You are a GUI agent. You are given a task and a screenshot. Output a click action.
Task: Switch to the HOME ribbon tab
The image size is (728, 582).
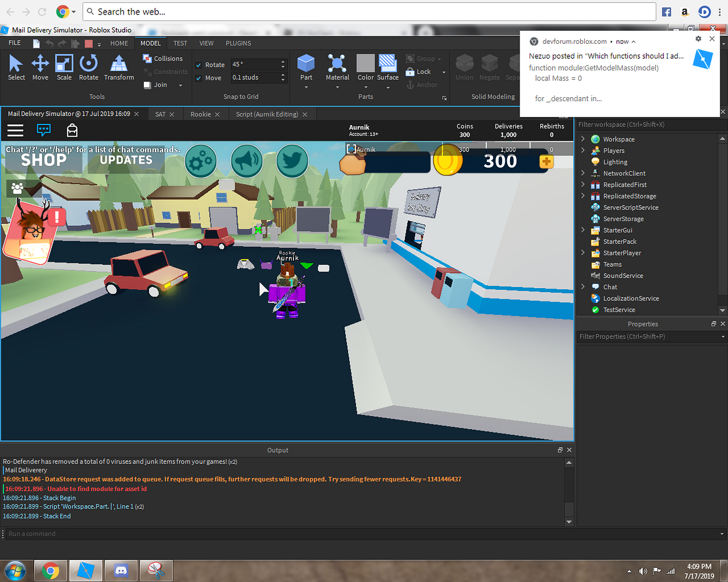pyautogui.click(x=119, y=43)
